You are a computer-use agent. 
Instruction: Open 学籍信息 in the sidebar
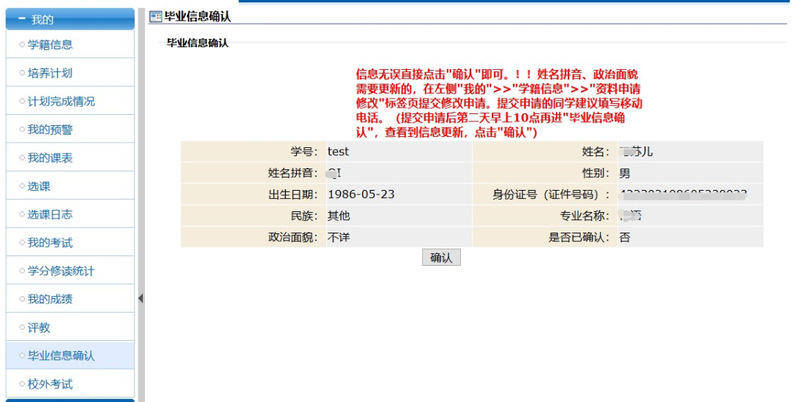coord(49,45)
